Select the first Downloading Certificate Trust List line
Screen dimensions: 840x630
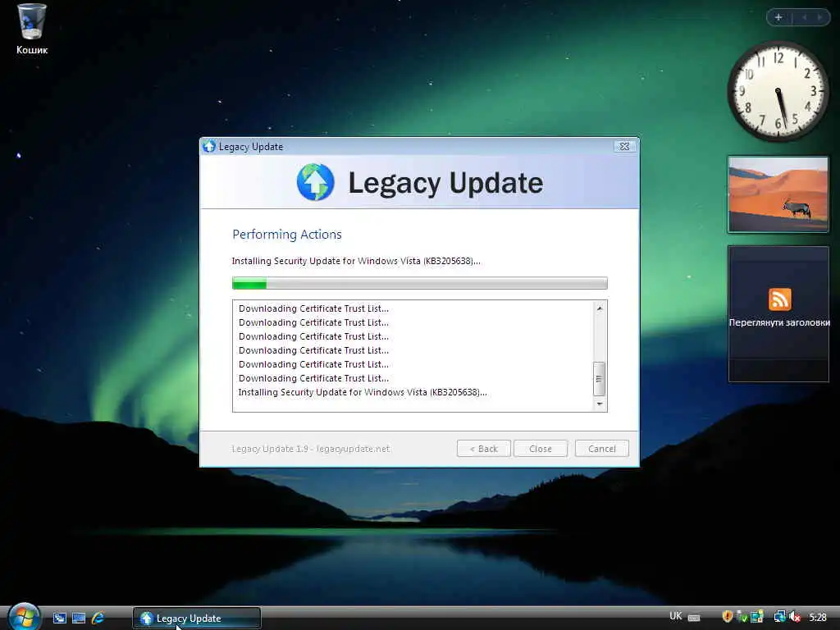pos(313,308)
